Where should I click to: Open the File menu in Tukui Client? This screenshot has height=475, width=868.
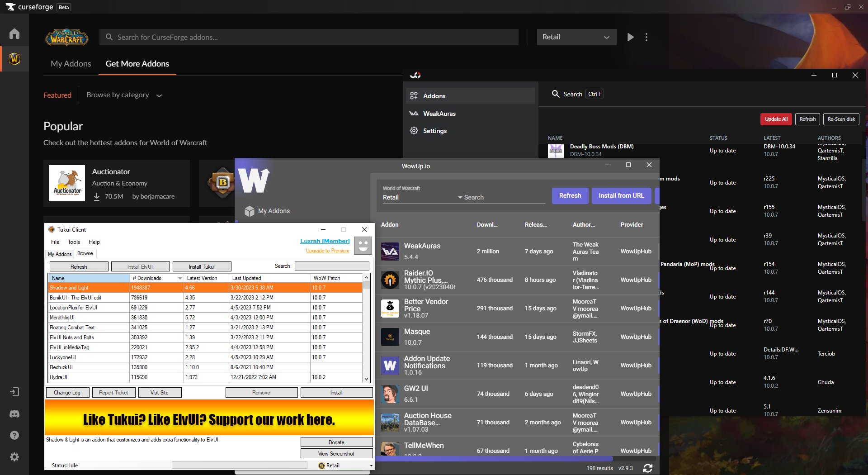pos(55,242)
